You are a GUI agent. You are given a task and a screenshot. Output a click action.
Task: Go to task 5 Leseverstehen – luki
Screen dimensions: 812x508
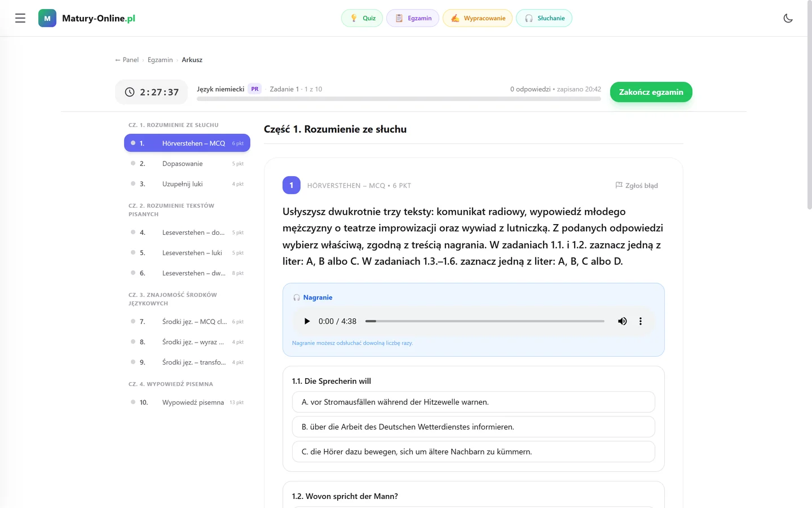[187, 253]
